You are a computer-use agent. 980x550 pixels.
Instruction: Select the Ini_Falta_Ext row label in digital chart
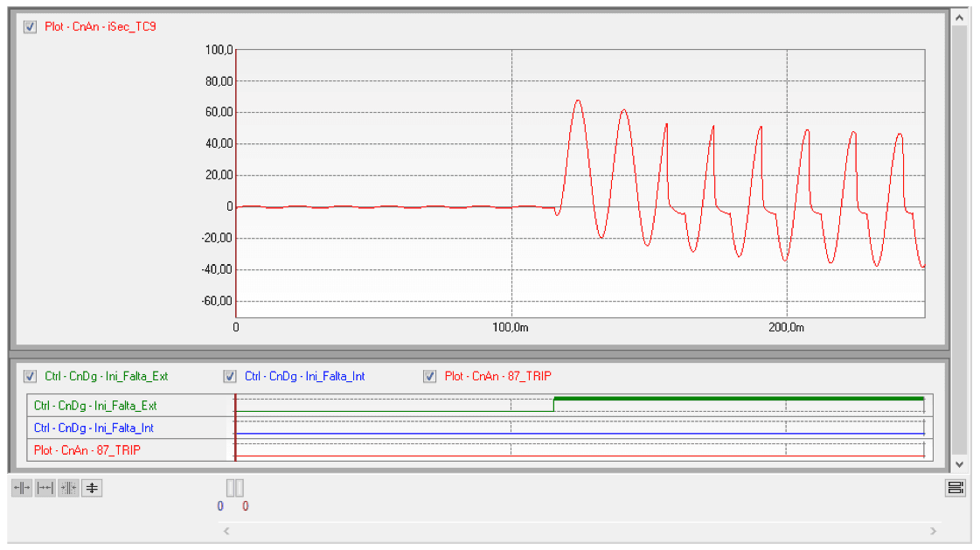[x=94, y=406]
